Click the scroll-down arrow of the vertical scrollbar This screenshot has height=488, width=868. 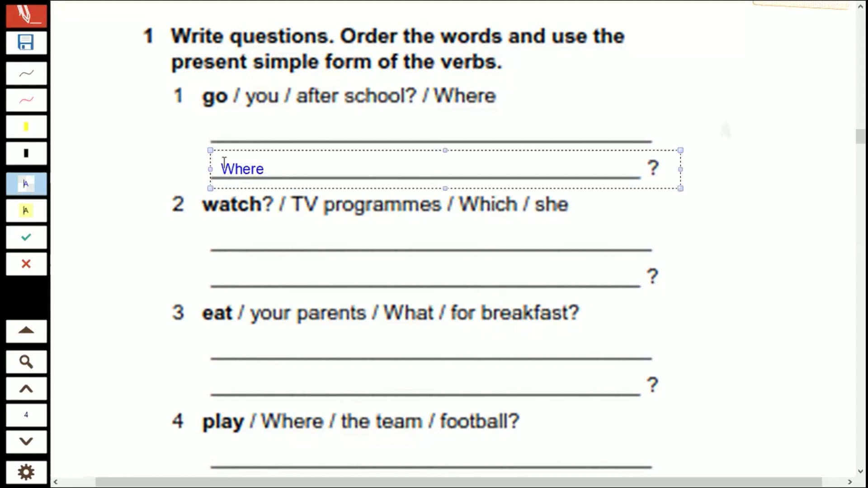click(x=860, y=472)
